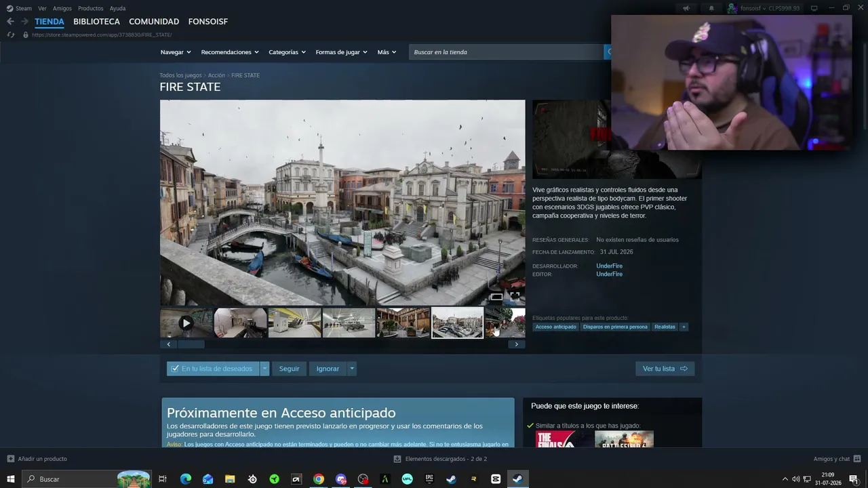The height and width of the screenshot is (488, 868).
Task: Go back with the Steam back arrow
Action: (10, 22)
